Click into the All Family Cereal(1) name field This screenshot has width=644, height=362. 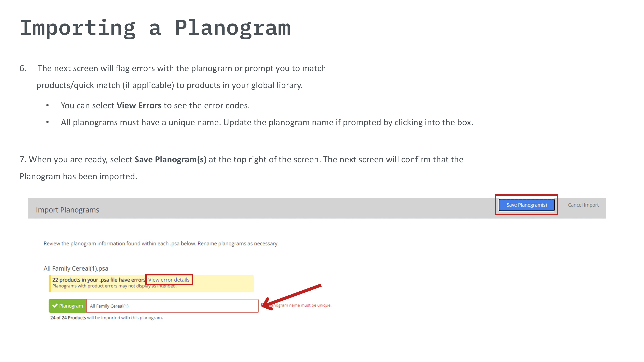coord(172,306)
